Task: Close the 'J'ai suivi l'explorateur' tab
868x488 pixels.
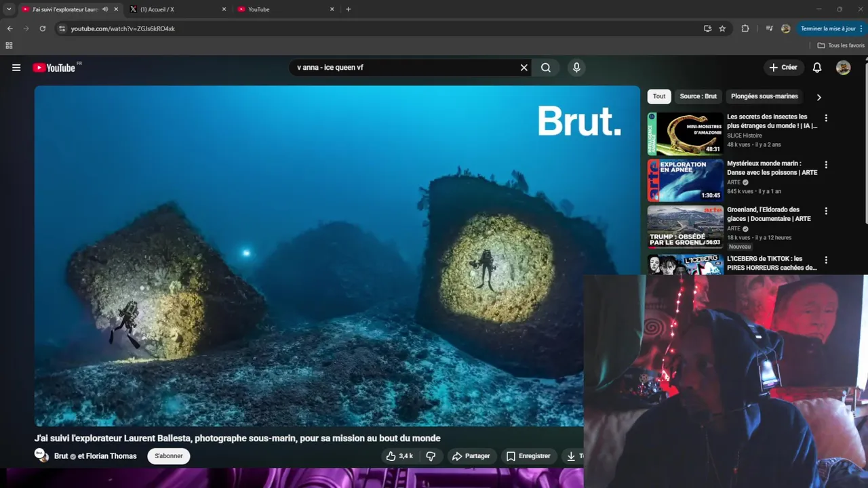Action: tap(116, 9)
